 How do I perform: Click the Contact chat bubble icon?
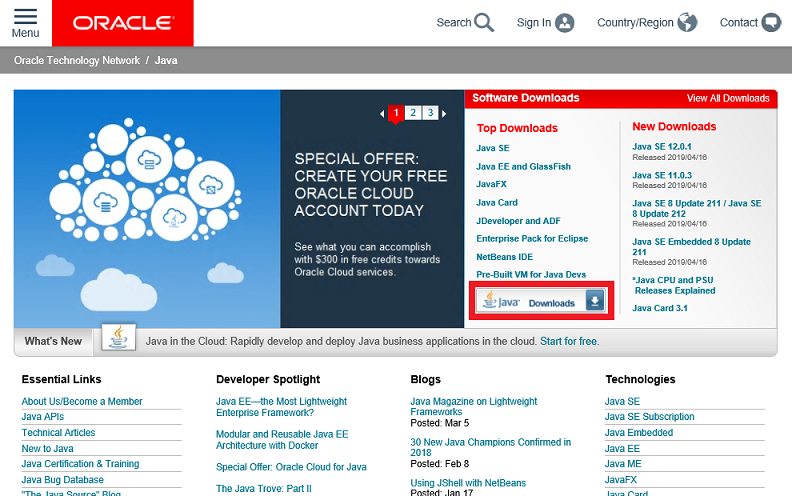click(771, 22)
